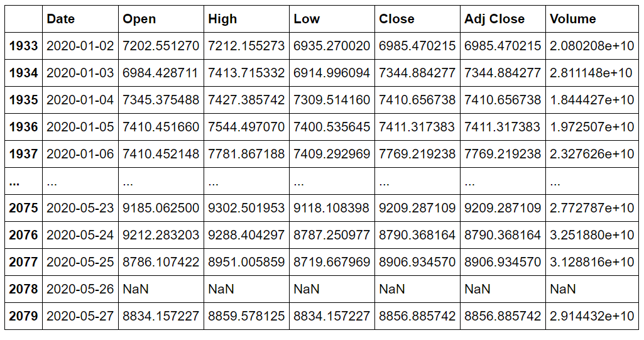Click the Adj Close column header
Image resolution: width=644 pixels, height=340 pixels.
coord(494,19)
